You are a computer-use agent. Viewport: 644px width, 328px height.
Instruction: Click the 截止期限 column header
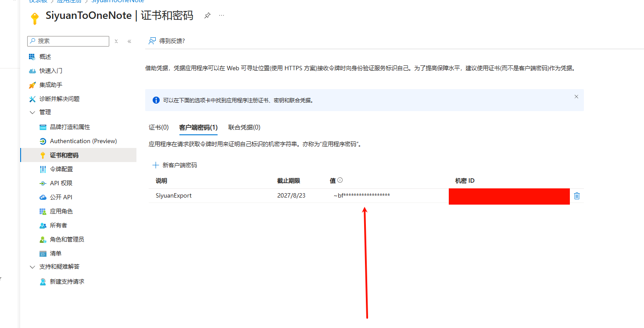point(289,181)
